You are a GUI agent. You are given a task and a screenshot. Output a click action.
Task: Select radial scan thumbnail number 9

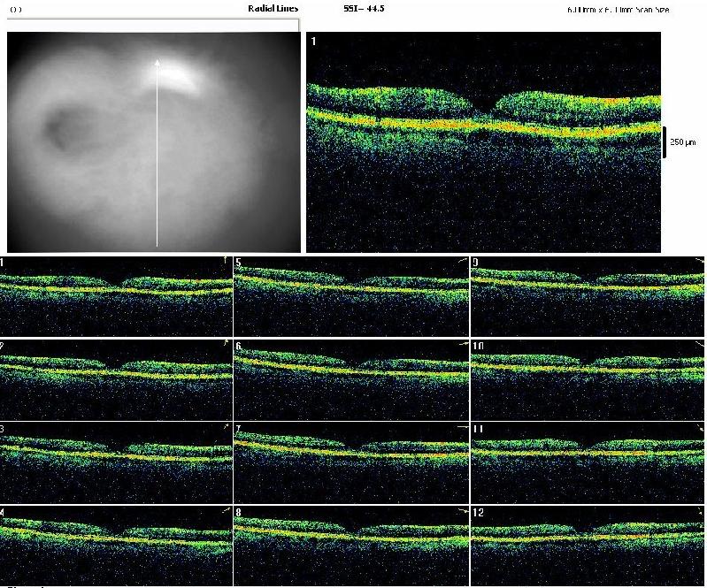588,296
